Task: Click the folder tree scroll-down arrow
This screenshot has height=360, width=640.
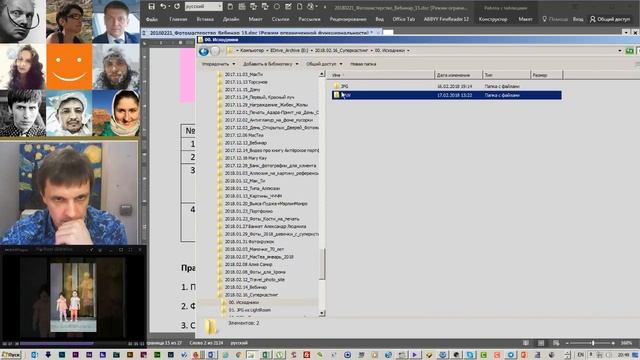Action: 322,313
